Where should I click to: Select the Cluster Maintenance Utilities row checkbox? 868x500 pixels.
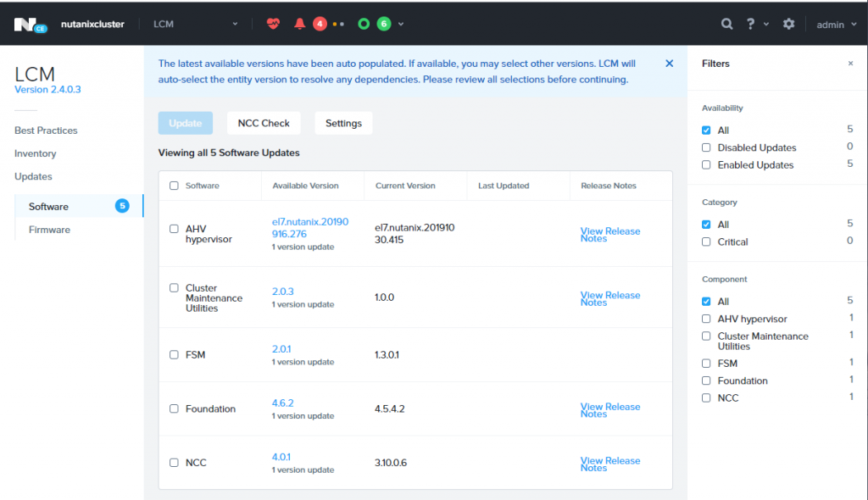174,288
